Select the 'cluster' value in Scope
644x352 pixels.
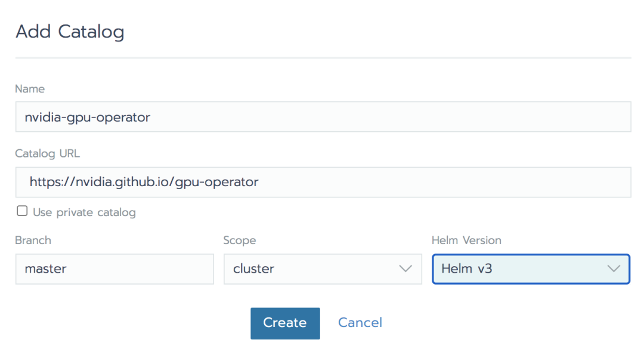254,268
